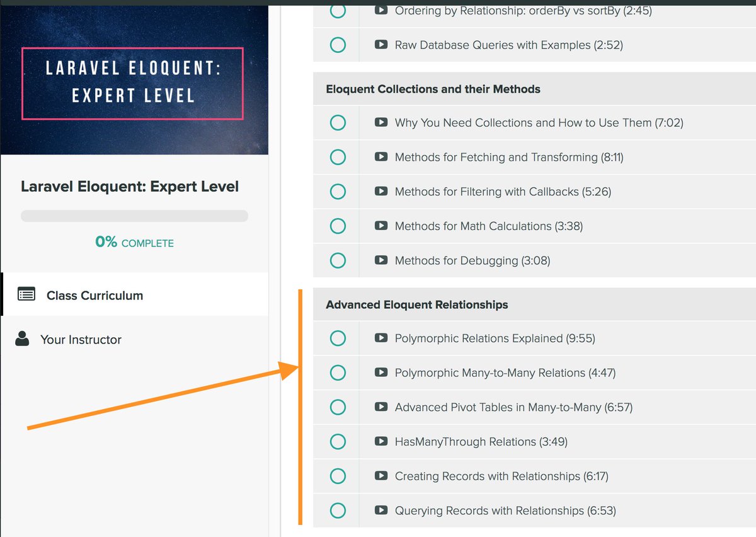Click video icon beside Methods for Fetching and Transforming
The width and height of the screenshot is (756, 537).
(381, 157)
